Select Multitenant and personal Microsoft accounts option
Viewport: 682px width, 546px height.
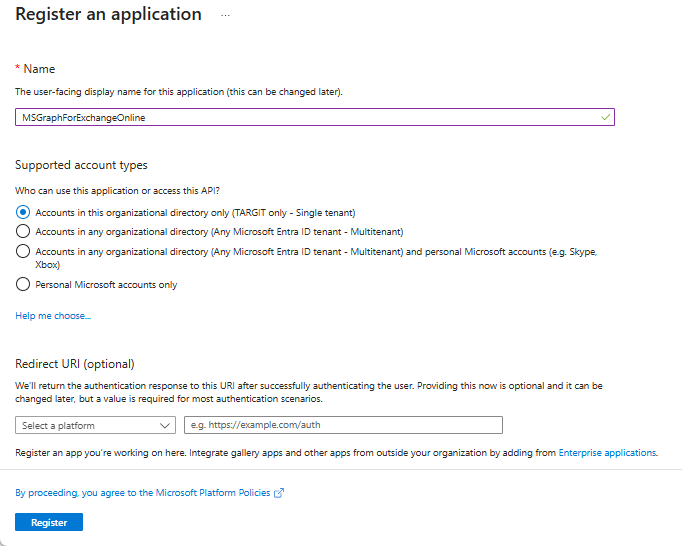(x=23, y=251)
